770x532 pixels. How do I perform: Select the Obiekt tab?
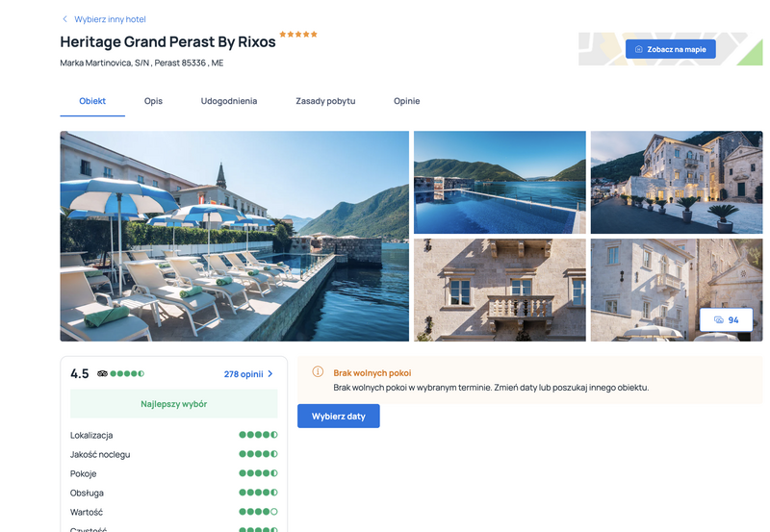(92, 101)
